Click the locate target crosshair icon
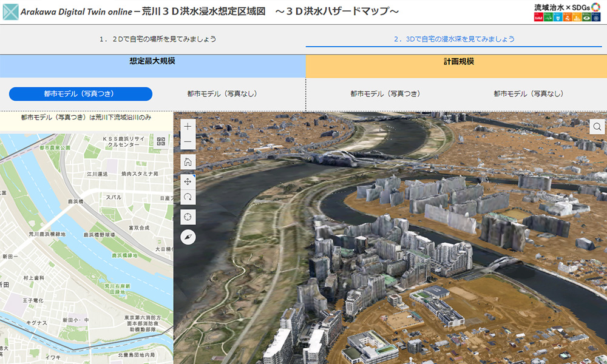 pyautogui.click(x=188, y=217)
